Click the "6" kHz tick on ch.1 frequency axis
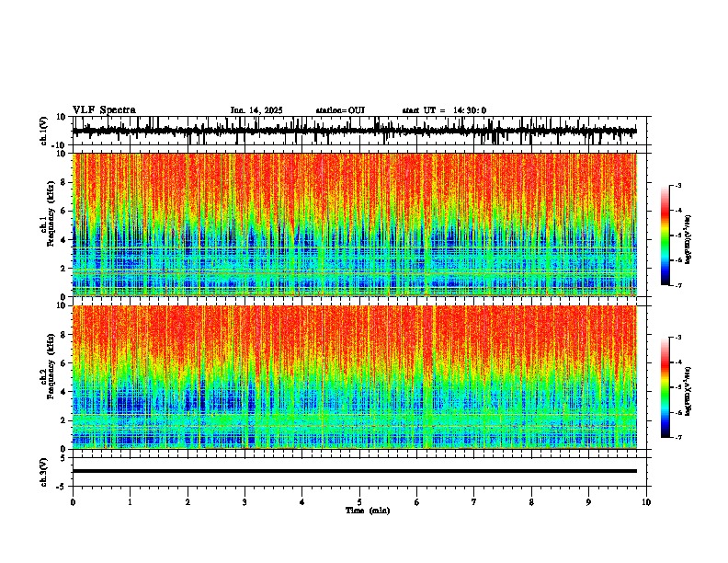The height and width of the screenshot is (563, 728). (65, 211)
